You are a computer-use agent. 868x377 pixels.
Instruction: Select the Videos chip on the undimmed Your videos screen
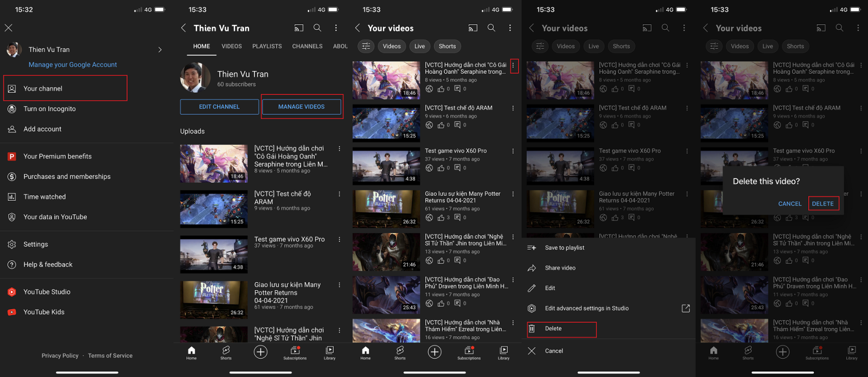pyautogui.click(x=392, y=46)
